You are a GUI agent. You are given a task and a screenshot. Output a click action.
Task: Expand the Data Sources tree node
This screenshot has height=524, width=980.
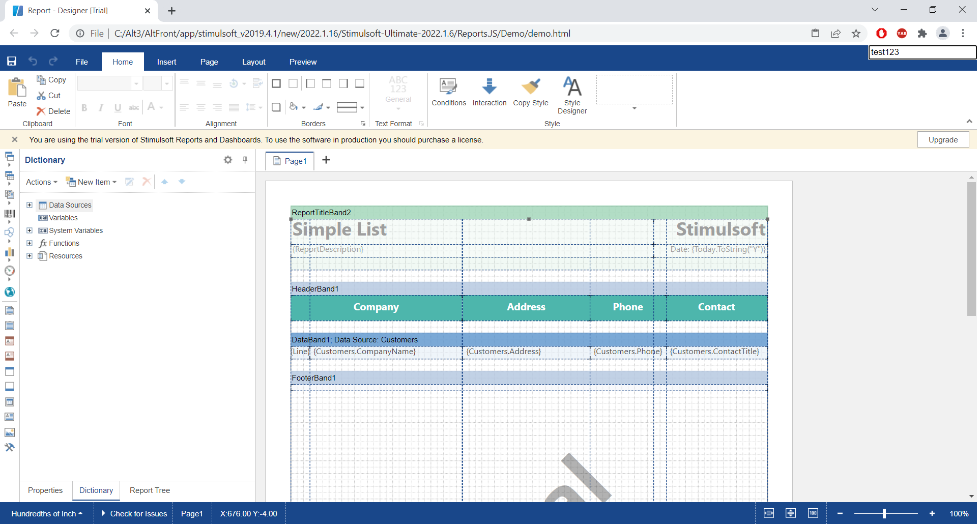pyautogui.click(x=30, y=205)
